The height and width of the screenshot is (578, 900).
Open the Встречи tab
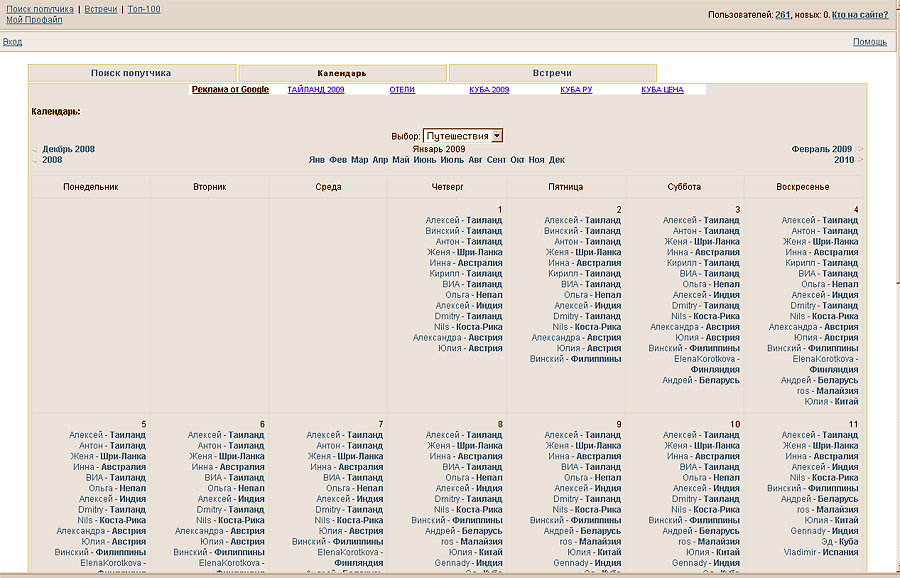(x=552, y=73)
